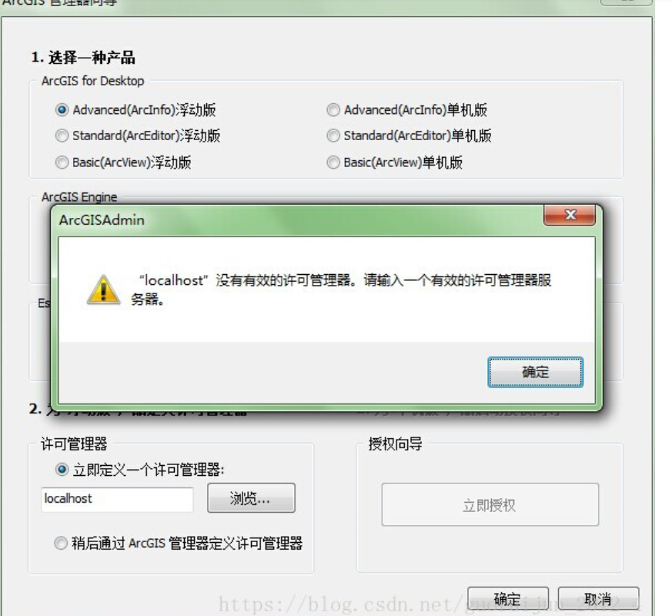The image size is (672, 616).
Task: Click the yellow warning triangle icon
Action: tap(103, 290)
